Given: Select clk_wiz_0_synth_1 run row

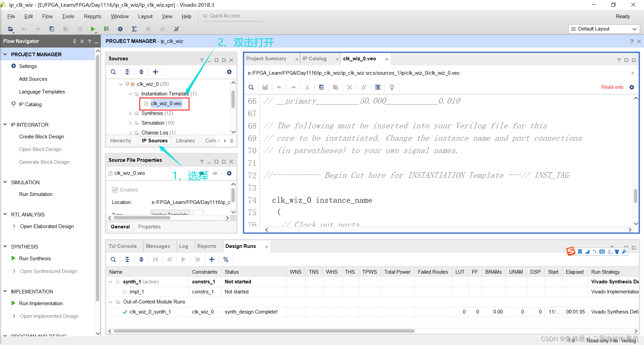Looking at the screenshot, I should pos(372,312).
